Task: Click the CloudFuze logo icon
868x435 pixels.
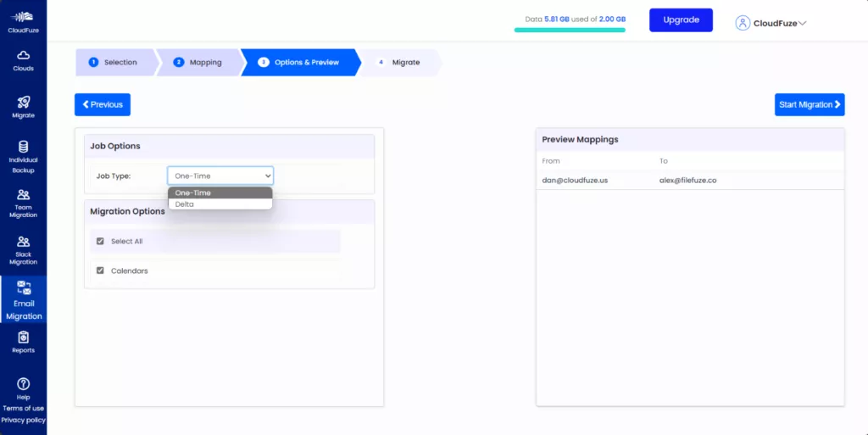Action: pyautogui.click(x=23, y=17)
